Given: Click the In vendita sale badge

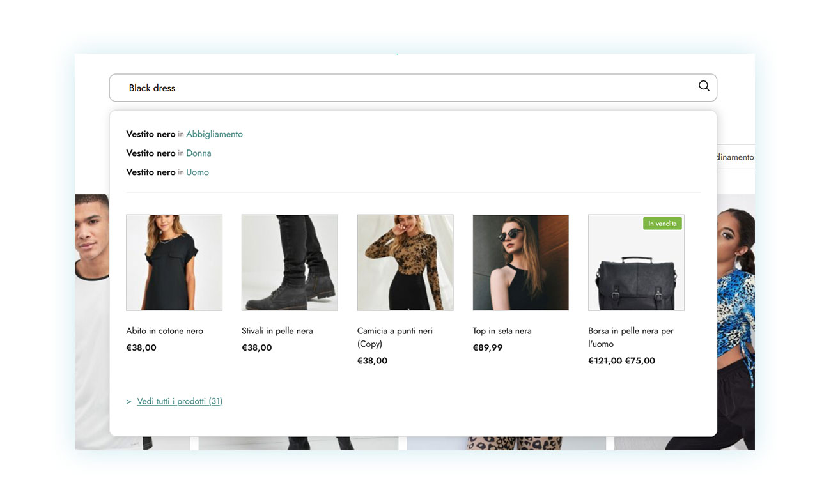Looking at the screenshot, I should click(x=662, y=224).
